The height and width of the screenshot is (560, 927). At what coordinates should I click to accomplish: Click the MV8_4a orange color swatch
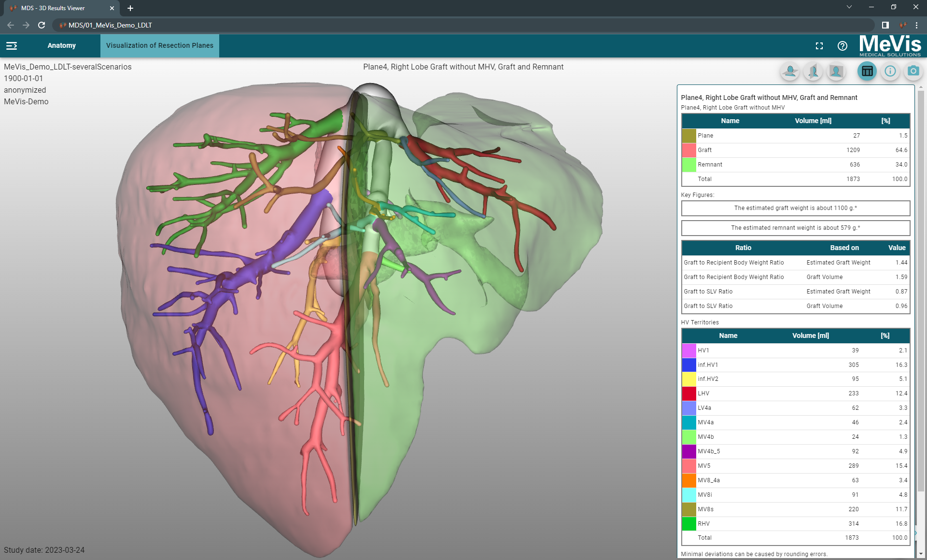pyautogui.click(x=689, y=480)
